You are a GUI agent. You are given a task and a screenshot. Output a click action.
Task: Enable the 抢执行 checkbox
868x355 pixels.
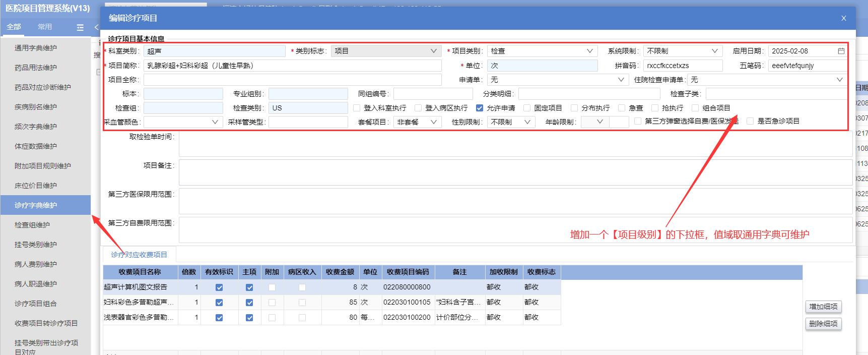(655, 108)
